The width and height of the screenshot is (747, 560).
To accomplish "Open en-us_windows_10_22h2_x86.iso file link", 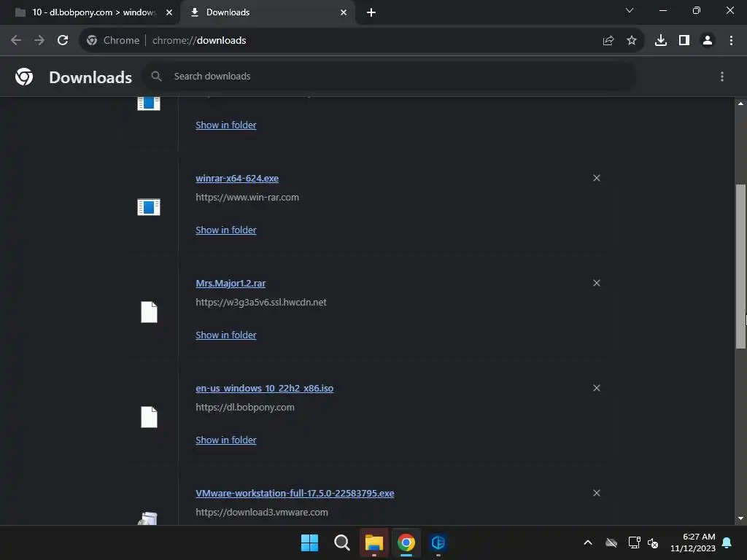I will [264, 389].
